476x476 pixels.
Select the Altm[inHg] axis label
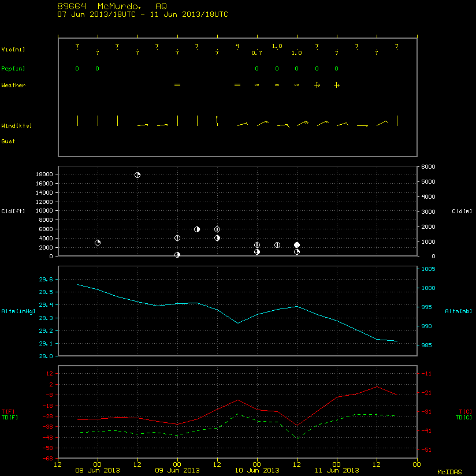18,311
